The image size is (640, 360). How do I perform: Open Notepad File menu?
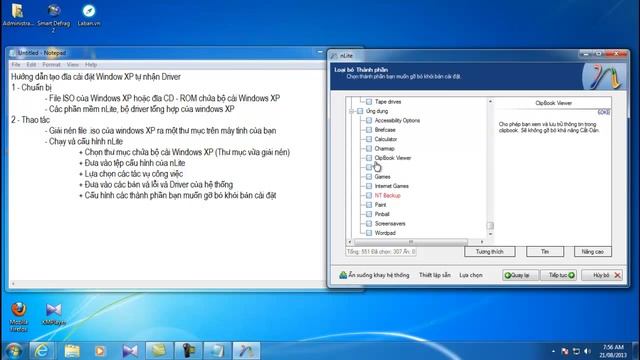16,64
